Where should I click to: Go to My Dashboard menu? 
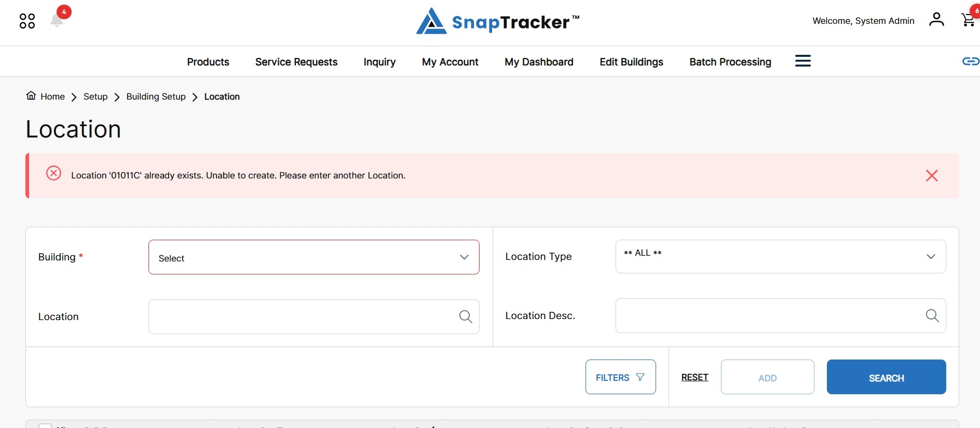point(539,62)
